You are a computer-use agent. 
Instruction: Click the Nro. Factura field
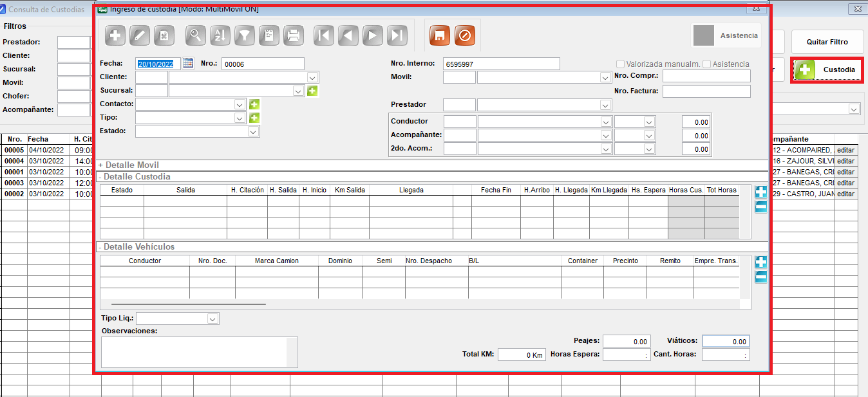point(706,91)
